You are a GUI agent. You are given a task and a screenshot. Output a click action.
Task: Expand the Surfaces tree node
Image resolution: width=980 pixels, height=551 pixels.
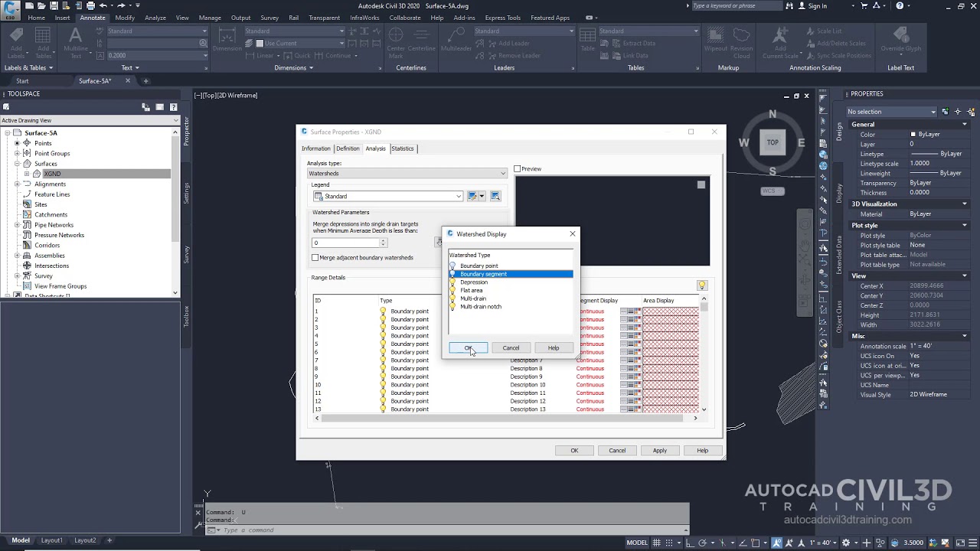coord(17,164)
